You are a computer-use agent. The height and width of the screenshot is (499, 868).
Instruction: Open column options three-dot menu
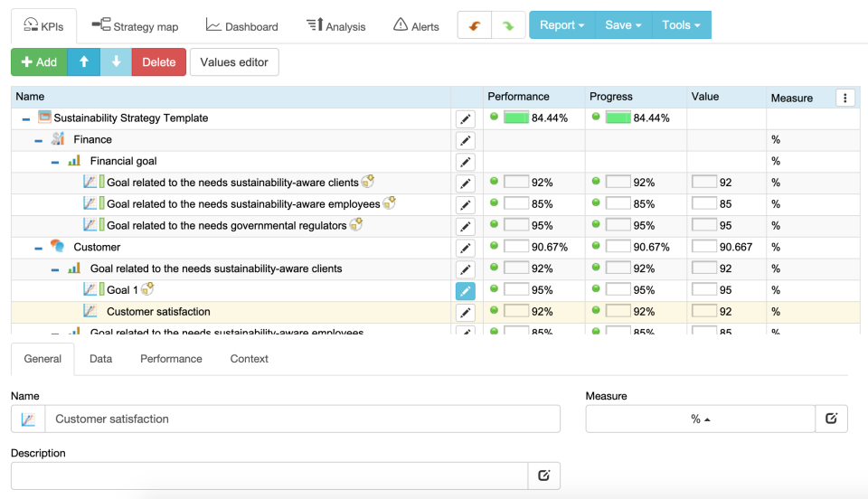844,98
